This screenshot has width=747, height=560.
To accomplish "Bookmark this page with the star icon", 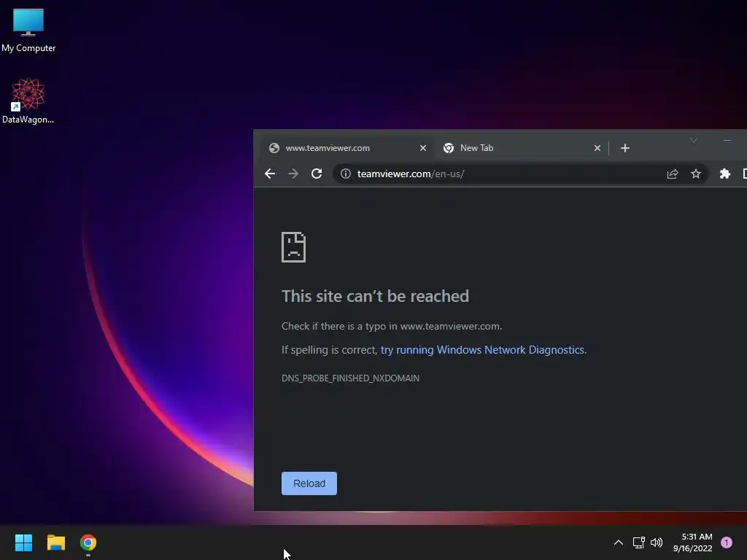I will (695, 174).
